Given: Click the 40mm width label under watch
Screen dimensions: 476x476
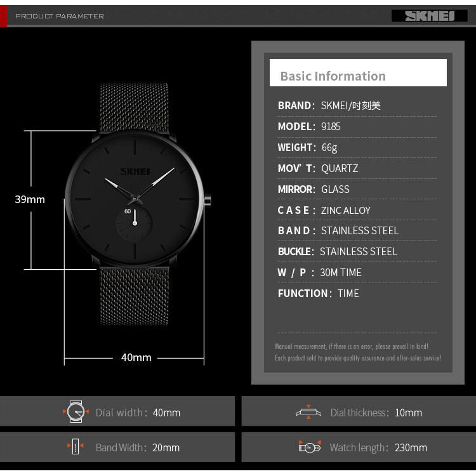Looking at the screenshot, I should pyautogui.click(x=136, y=357).
